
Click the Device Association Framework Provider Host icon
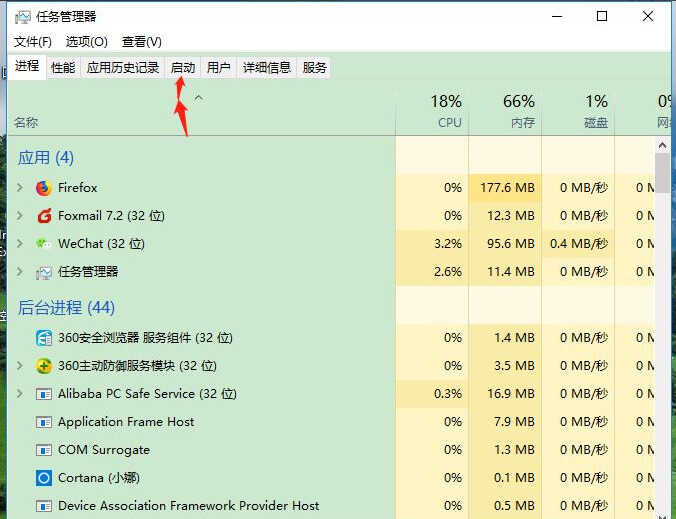(44, 506)
